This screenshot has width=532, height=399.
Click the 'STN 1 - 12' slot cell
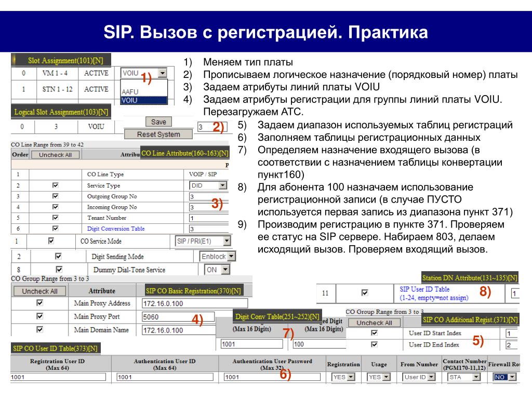pos(57,89)
